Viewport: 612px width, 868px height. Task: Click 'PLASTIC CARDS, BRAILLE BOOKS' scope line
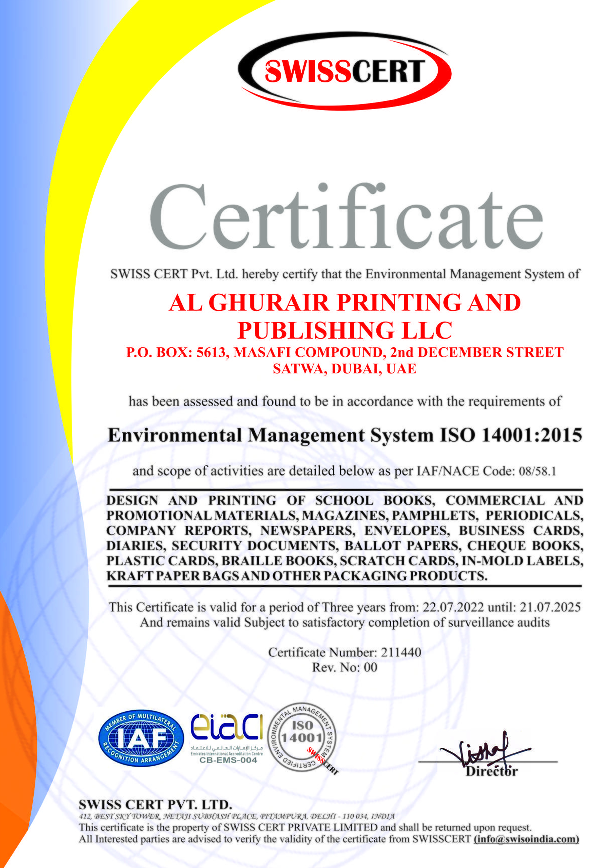point(344,561)
